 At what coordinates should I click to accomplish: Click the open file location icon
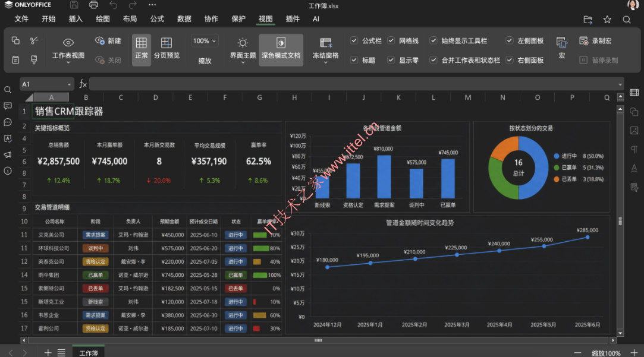[x=588, y=19]
